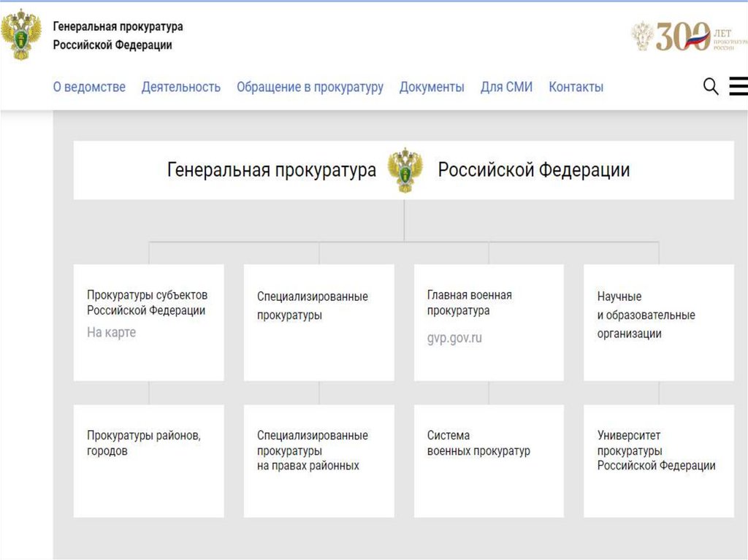Open Научные и образовательные организации card
748x560 pixels.
click(x=659, y=323)
